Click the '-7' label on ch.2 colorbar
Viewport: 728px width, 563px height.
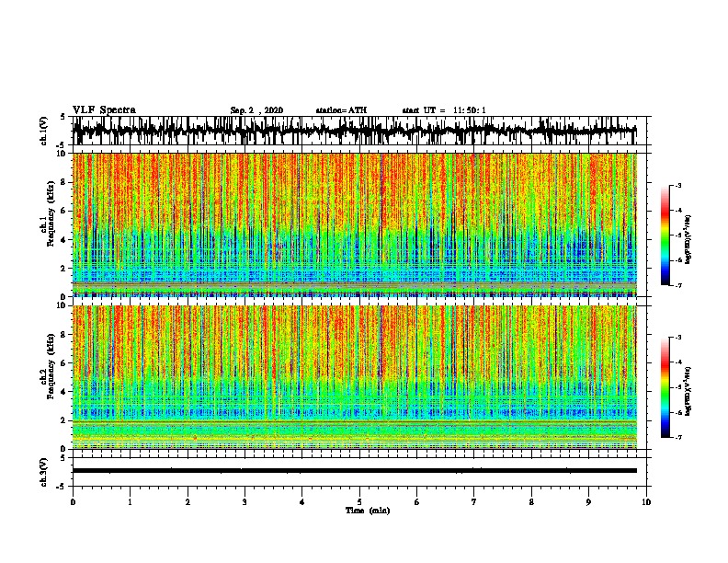pyautogui.click(x=677, y=437)
